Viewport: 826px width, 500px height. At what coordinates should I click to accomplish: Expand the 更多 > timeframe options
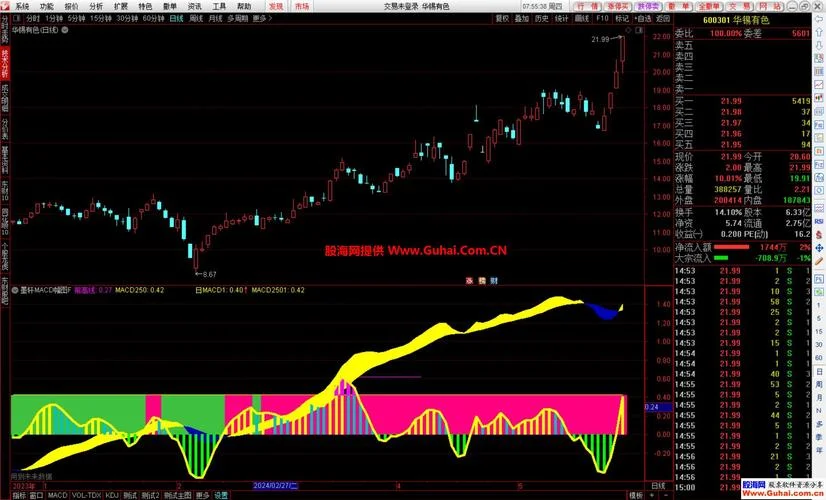(262, 18)
